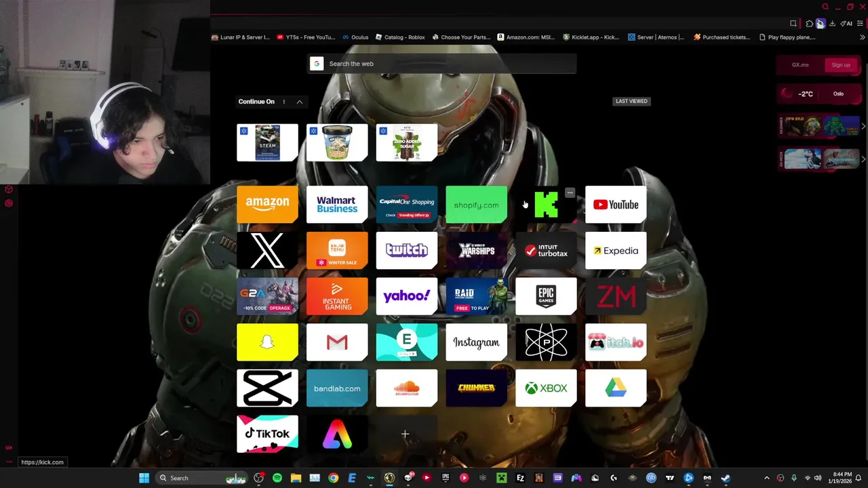Open the green Kick speed dial tile
Screen dimensions: 868x488
[x=546, y=205]
